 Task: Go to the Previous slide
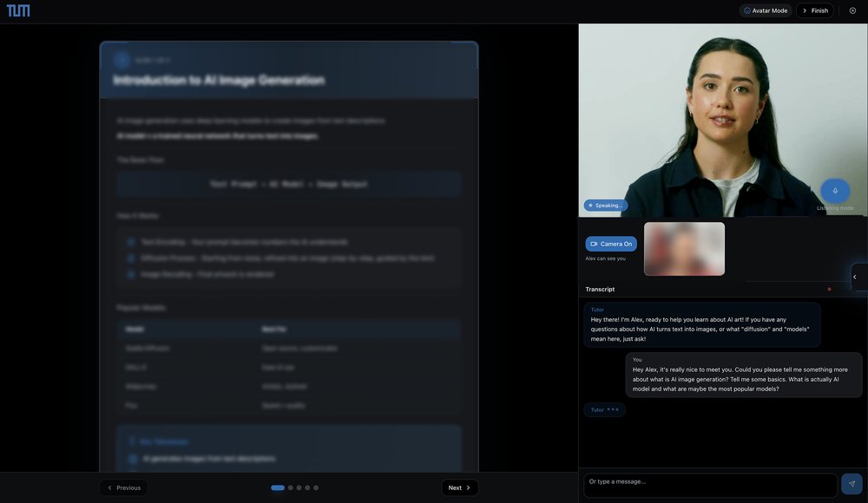[123, 487]
